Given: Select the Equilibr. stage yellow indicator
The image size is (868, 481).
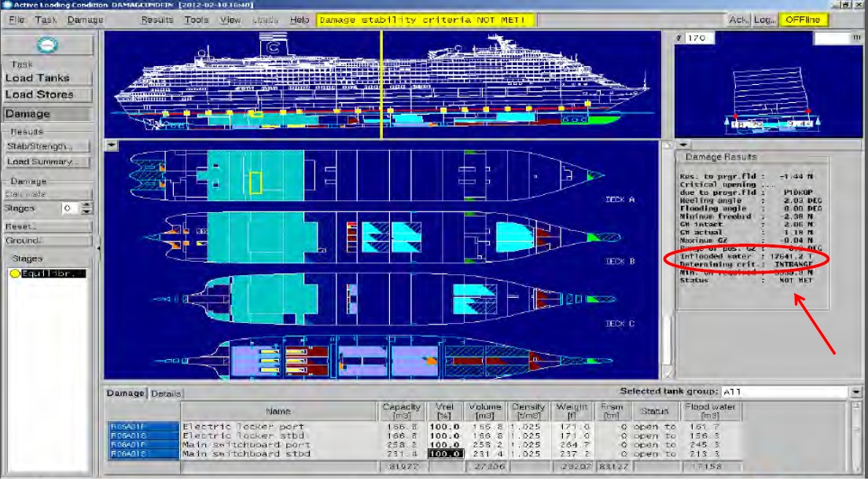Looking at the screenshot, I should click(x=15, y=274).
